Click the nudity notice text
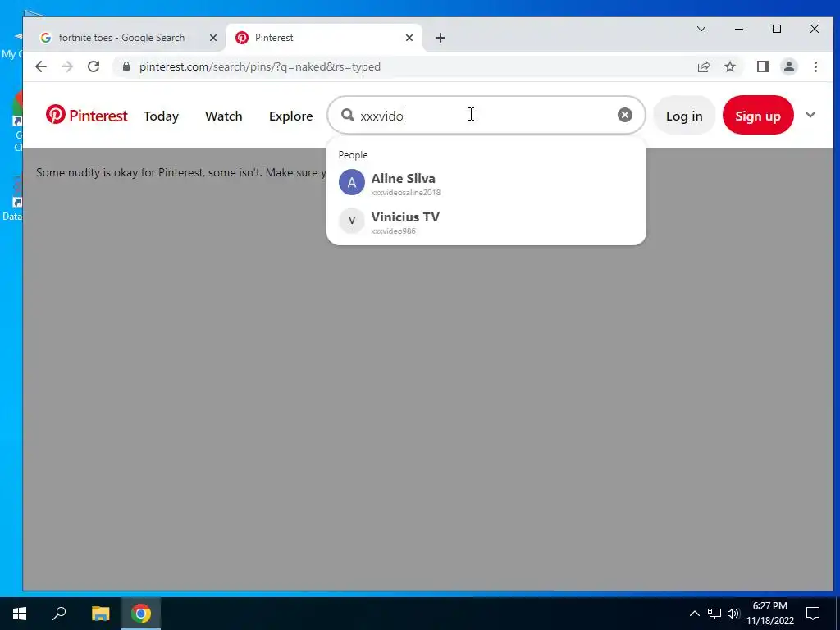Viewport: 840px width, 630px height. coord(181,172)
